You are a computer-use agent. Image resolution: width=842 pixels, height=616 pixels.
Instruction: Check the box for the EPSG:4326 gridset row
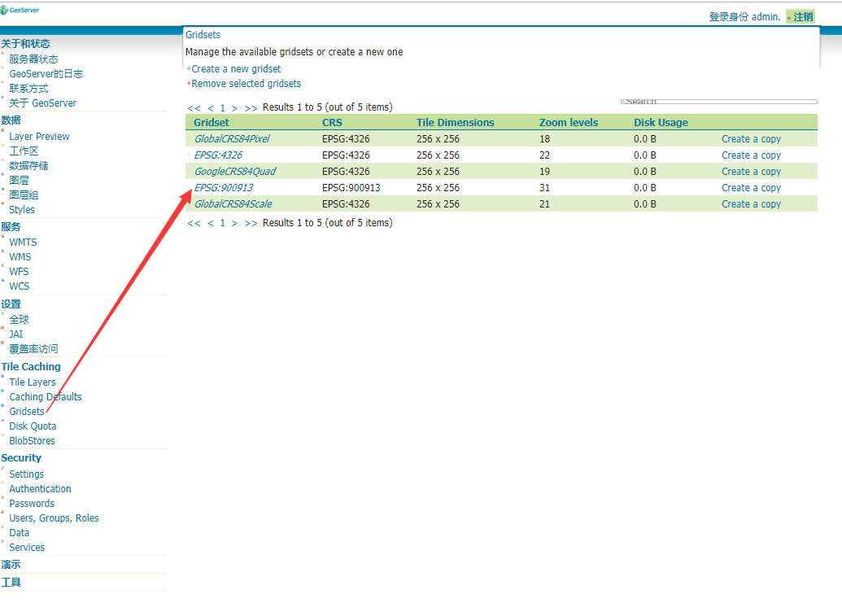pos(189,155)
